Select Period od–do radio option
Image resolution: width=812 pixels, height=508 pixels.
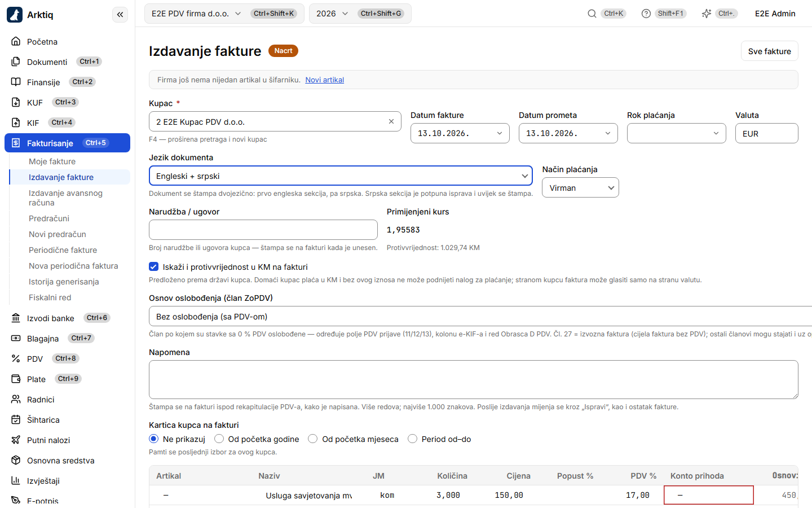click(412, 439)
